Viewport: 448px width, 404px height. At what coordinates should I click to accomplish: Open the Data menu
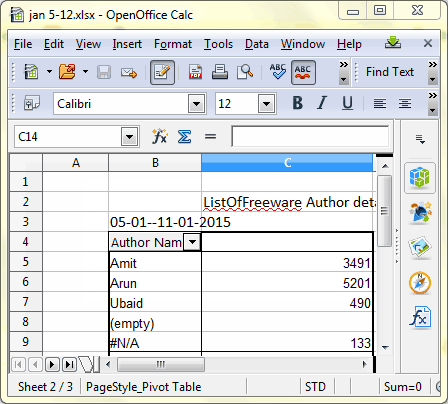coord(257,44)
